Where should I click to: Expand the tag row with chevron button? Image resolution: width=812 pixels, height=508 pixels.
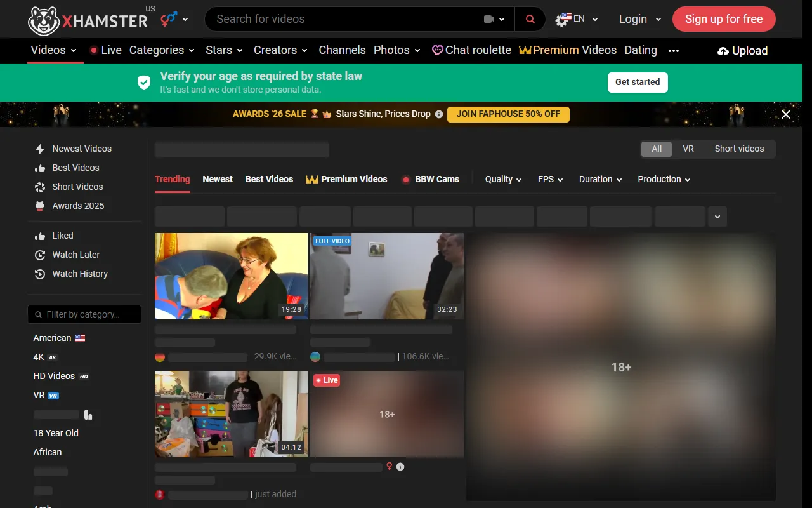click(x=717, y=217)
